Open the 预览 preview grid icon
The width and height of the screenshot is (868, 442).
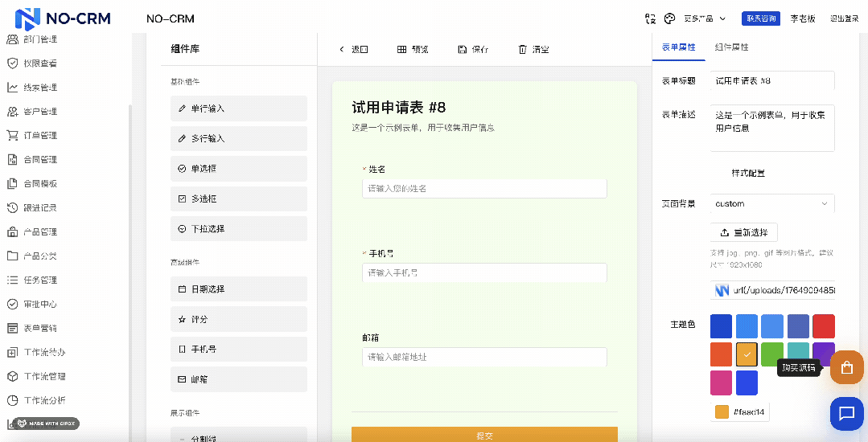pyautogui.click(x=402, y=49)
